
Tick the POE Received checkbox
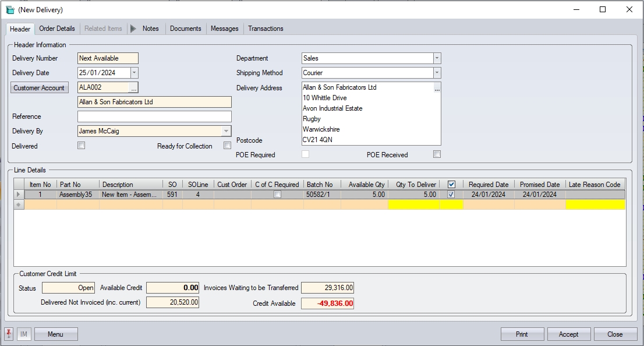[x=437, y=154]
